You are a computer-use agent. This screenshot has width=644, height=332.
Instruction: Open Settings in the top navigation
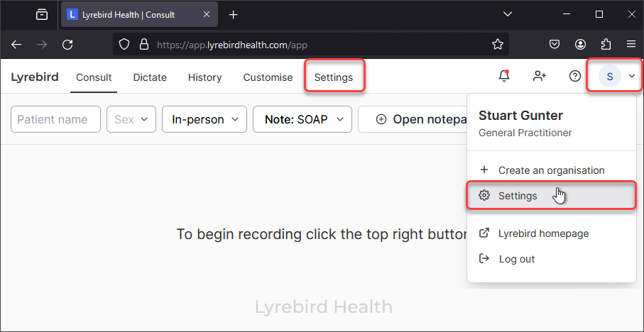pyautogui.click(x=334, y=77)
